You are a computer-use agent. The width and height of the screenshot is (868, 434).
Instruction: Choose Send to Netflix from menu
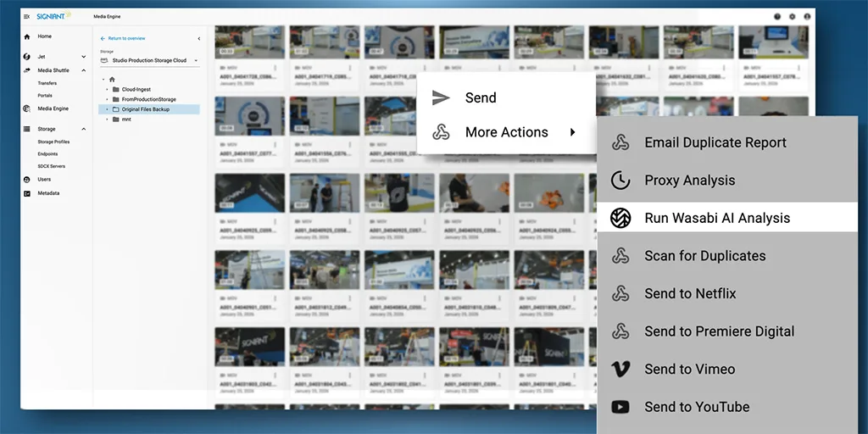tap(690, 294)
